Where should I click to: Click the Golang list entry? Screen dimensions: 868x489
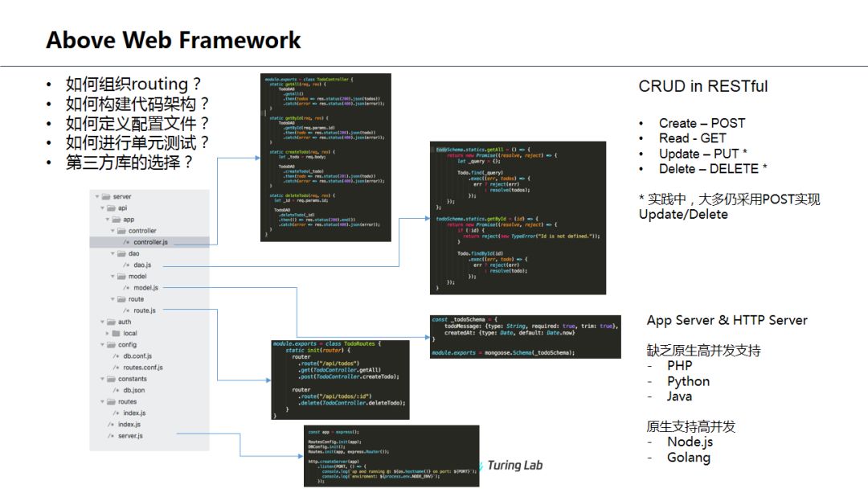click(689, 458)
